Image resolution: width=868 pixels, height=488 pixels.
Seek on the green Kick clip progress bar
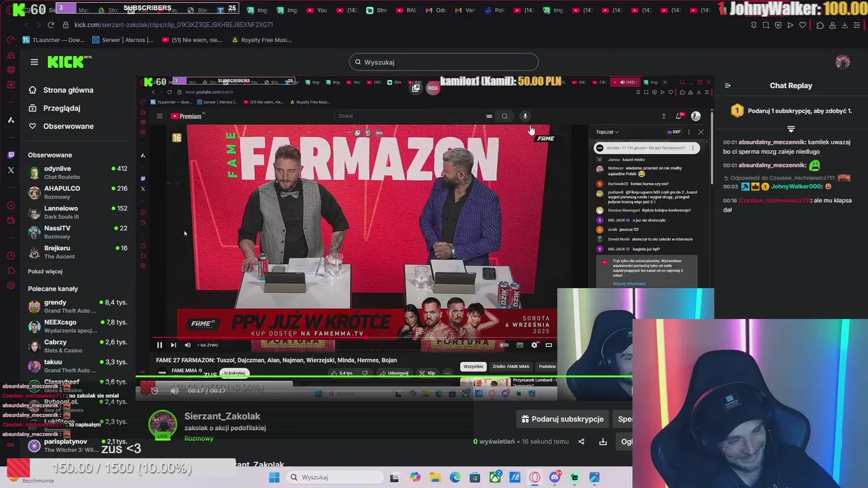[x=384, y=377]
